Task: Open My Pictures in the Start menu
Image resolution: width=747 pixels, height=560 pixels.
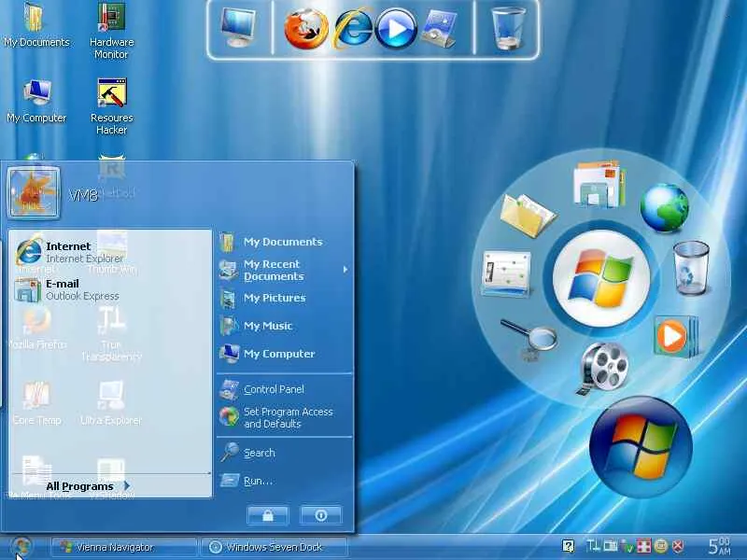Action: pos(285,298)
